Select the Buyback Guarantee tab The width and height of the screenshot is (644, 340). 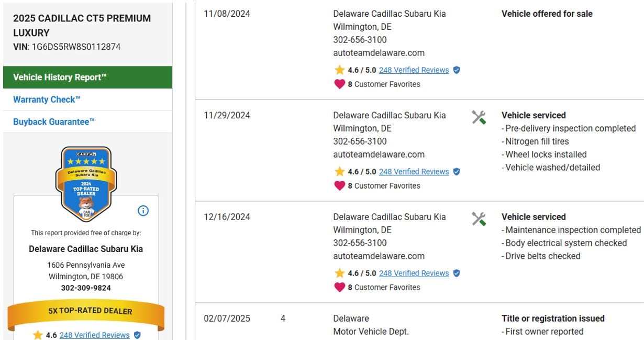point(54,122)
